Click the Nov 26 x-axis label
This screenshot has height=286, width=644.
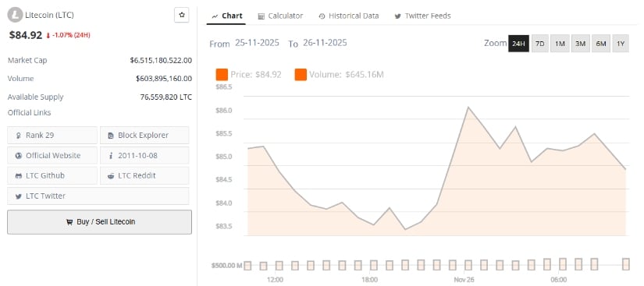pyautogui.click(x=464, y=280)
